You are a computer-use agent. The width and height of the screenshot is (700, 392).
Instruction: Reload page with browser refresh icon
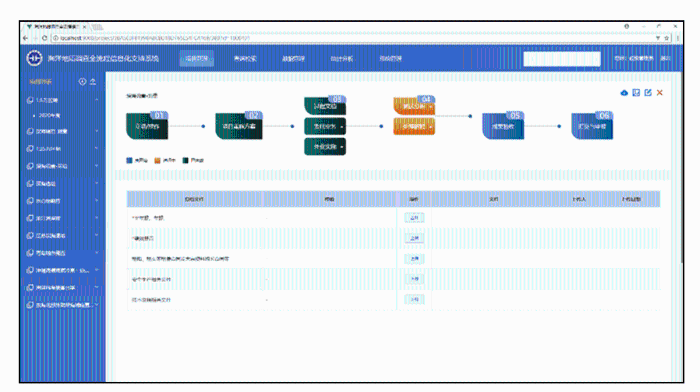pyautogui.click(x=44, y=38)
